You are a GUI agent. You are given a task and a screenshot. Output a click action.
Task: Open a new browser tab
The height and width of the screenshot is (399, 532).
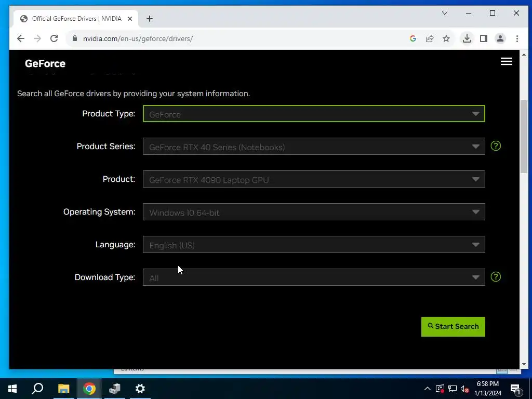coord(150,19)
